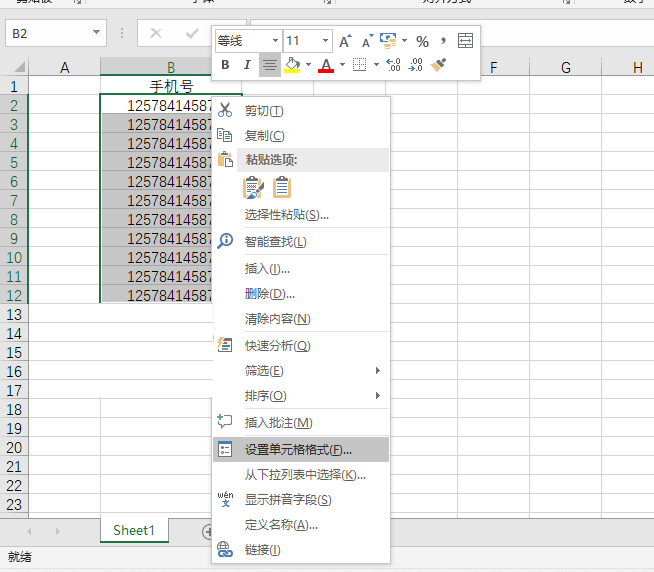The width and height of the screenshot is (654, 572).
Task: Apply comma style in mini toolbar
Action: (x=443, y=41)
